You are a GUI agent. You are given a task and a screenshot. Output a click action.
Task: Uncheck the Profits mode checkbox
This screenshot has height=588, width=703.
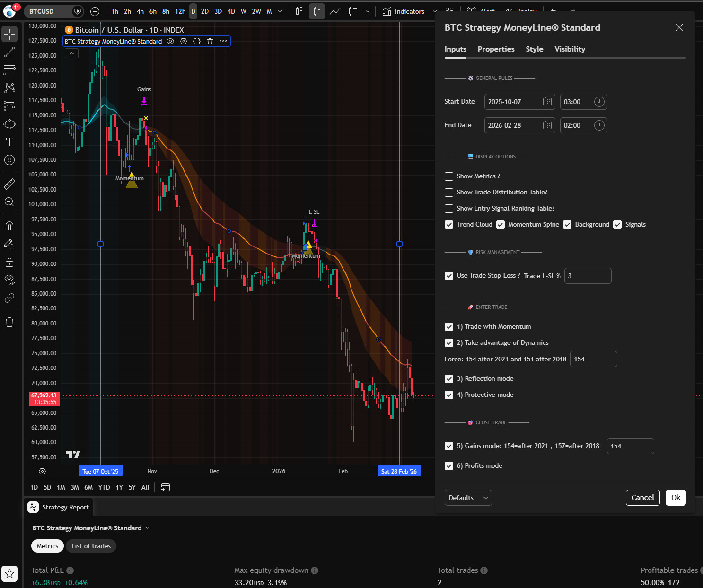449,466
